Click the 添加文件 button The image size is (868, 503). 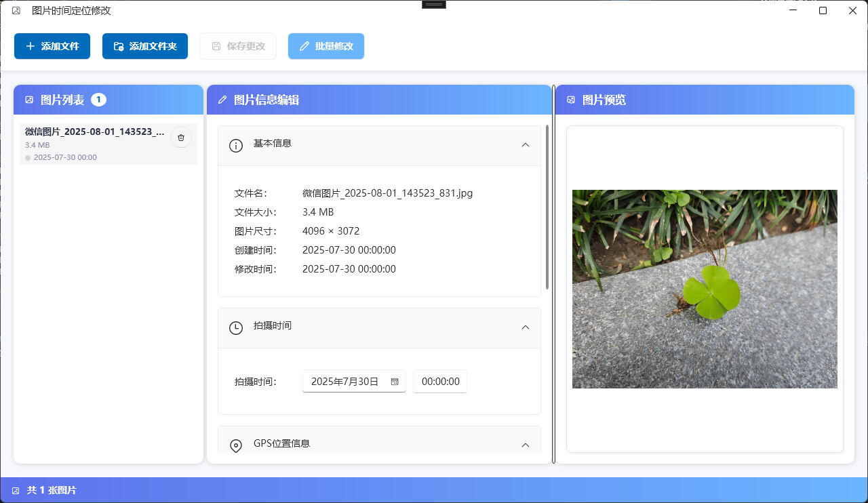pyautogui.click(x=52, y=45)
